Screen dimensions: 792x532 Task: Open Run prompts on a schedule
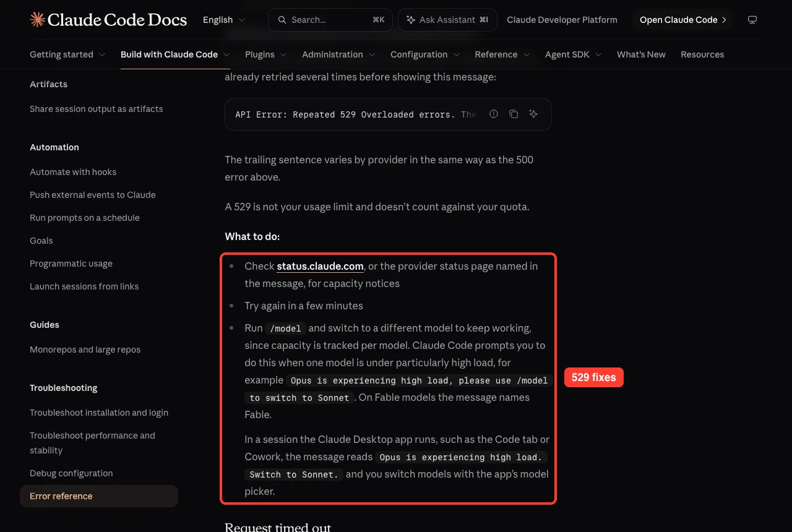pos(85,218)
